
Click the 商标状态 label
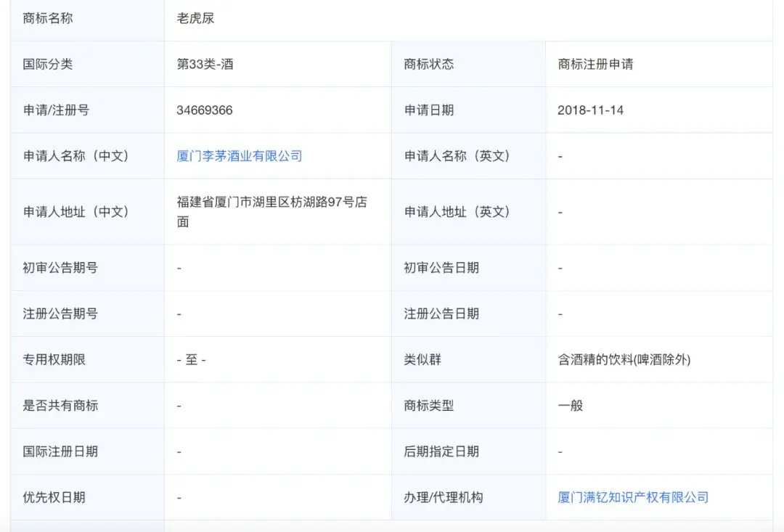click(x=429, y=65)
